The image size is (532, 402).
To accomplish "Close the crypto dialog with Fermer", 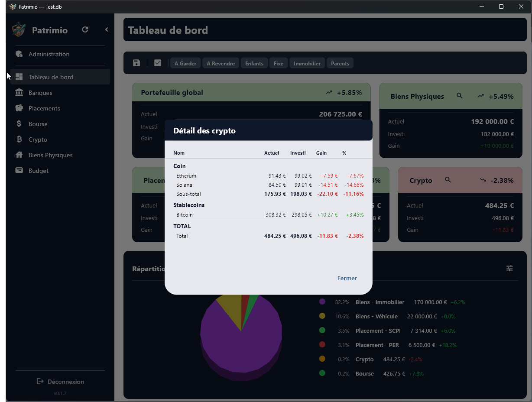I will pos(347,278).
